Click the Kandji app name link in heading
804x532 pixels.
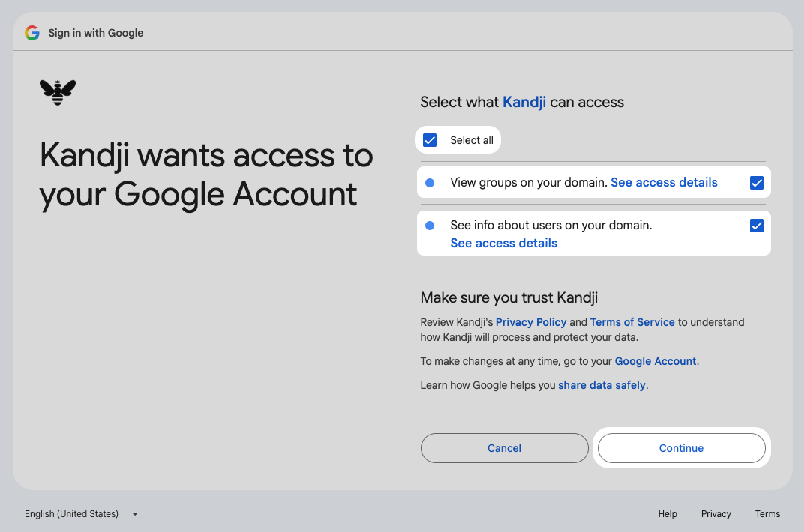tap(524, 102)
